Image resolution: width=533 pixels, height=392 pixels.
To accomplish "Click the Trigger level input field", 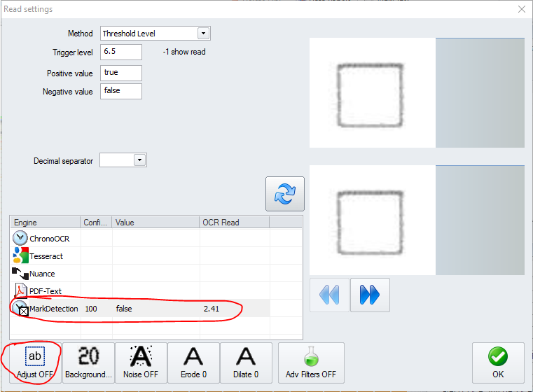I will pyautogui.click(x=121, y=52).
